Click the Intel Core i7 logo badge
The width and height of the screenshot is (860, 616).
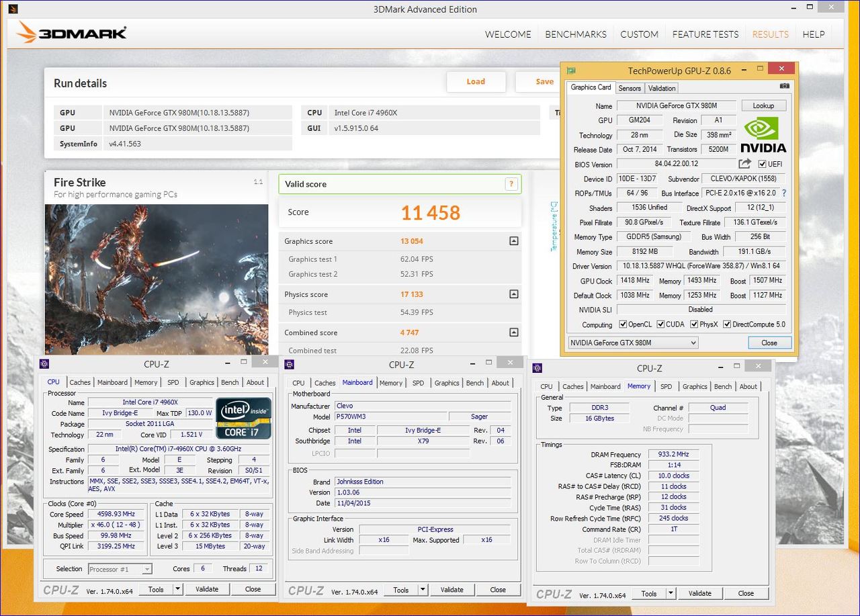tap(243, 419)
